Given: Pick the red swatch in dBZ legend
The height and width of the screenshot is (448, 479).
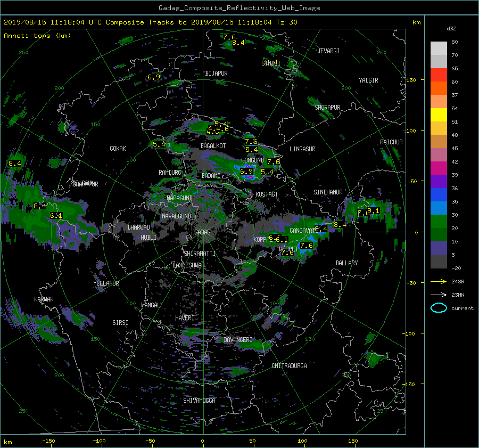Looking at the screenshot, I should (439, 75).
